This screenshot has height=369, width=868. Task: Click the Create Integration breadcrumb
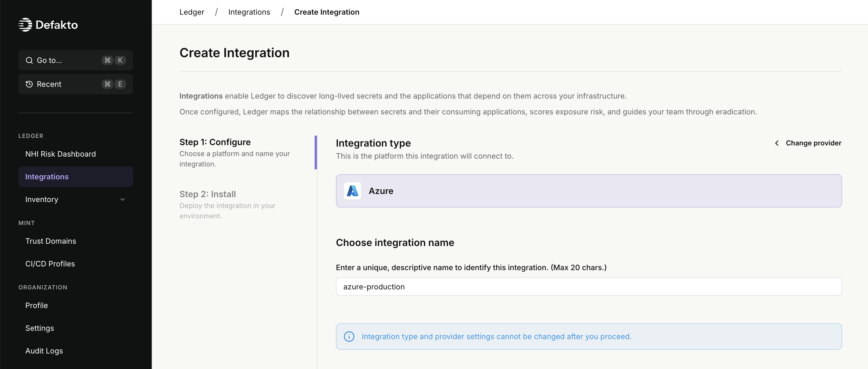pyautogui.click(x=327, y=12)
